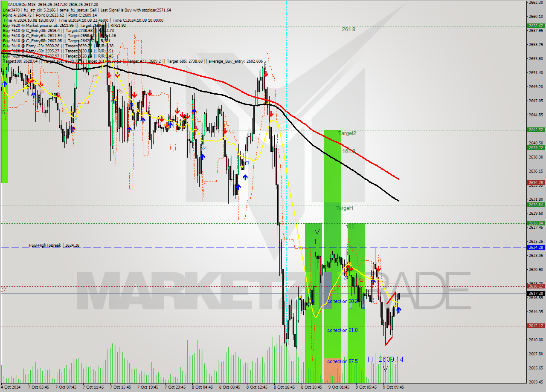Click the correction 61.8 label
The width and height of the screenshot is (546, 392).
tap(343, 330)
